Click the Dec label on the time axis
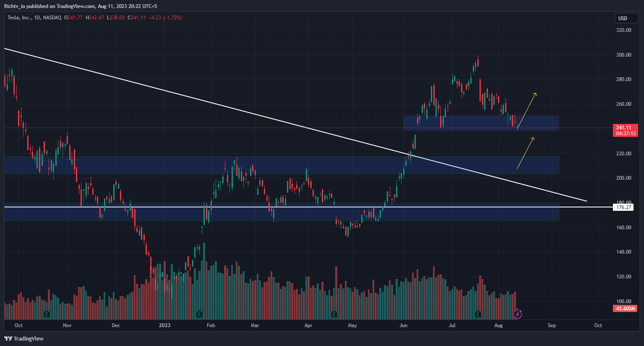Image resolution: width=644 pixels, height=346 pixels. 116,325
